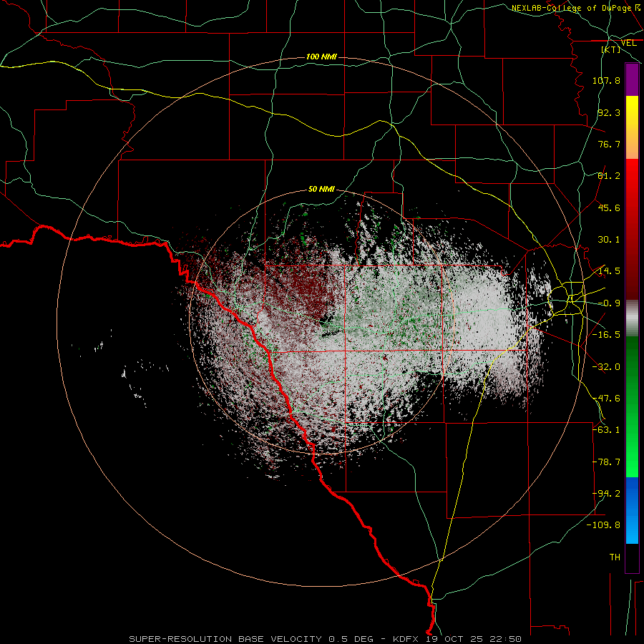Click the SUPER-RESOLUTION BASE VELOCITY caption at the bottom

[326, 639]
